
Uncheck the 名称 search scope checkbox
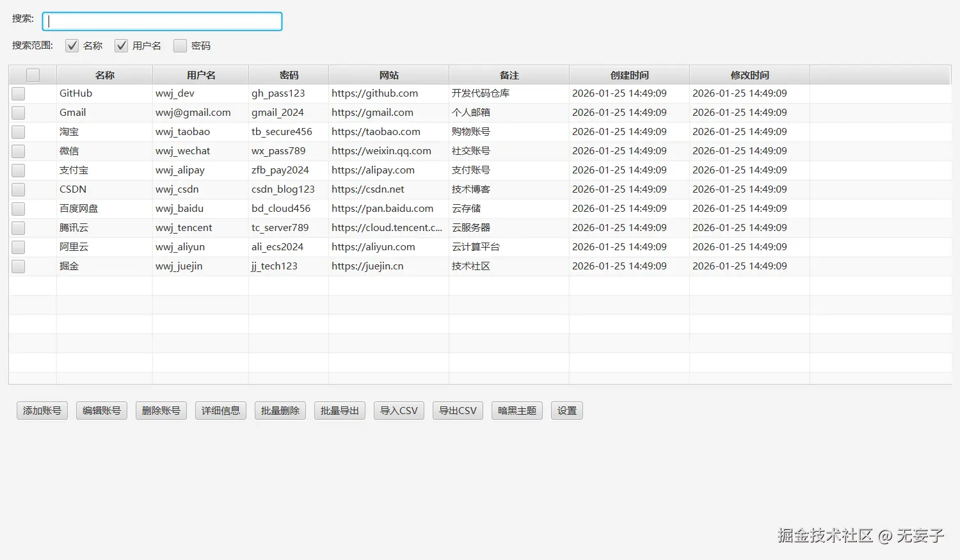(72, 45)
